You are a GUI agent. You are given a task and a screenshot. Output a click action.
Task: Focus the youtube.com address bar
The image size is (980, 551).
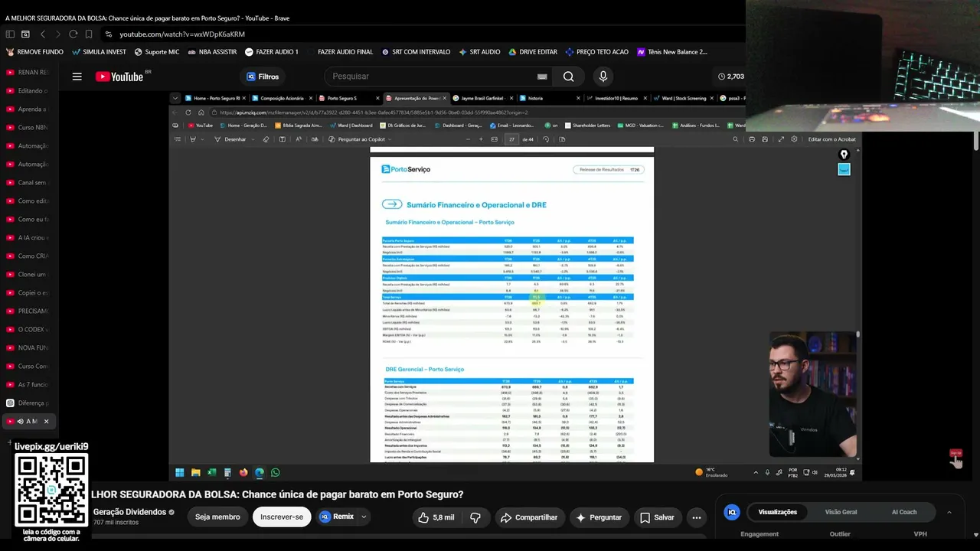click(182, 34)
